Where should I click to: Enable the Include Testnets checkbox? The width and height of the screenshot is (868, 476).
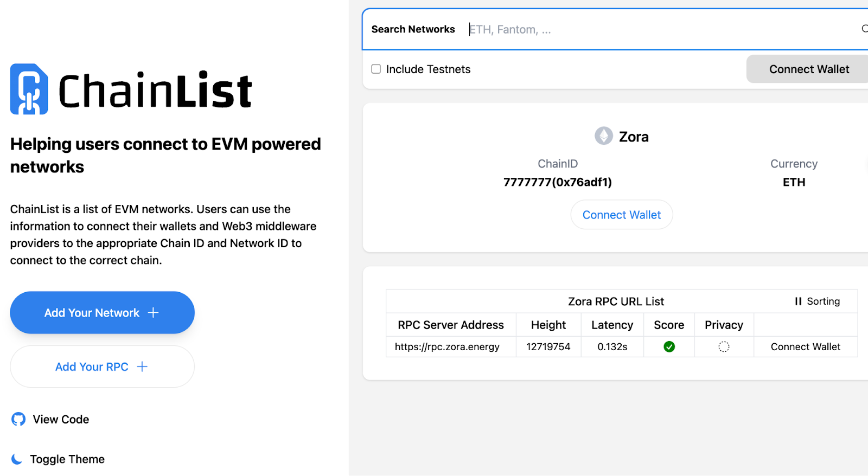tap(375, 69)
